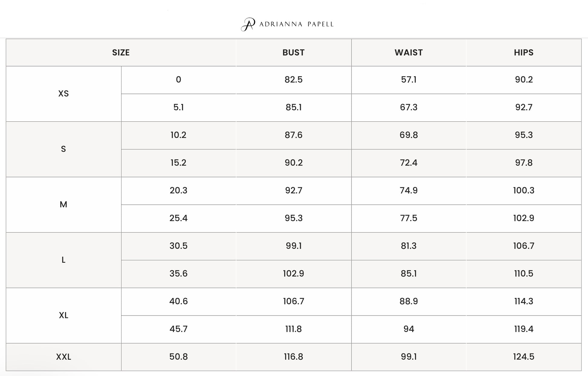Click the L size label cell

[x=63, y=260]
